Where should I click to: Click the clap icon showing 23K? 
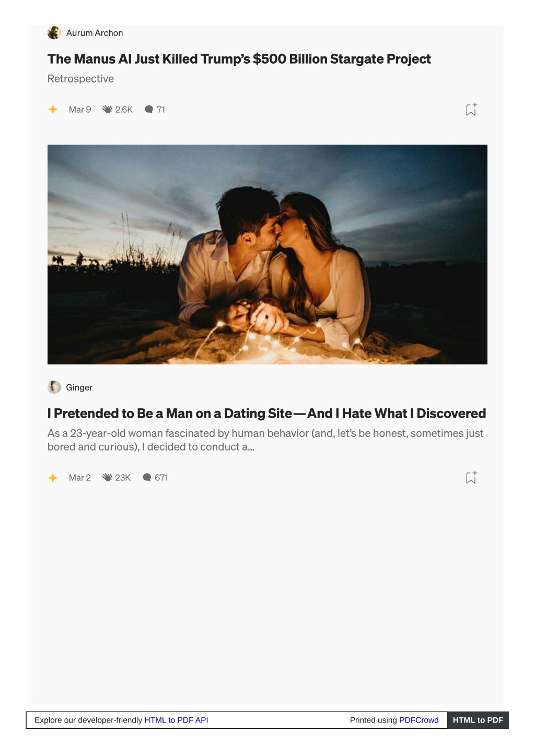(107, 477)
